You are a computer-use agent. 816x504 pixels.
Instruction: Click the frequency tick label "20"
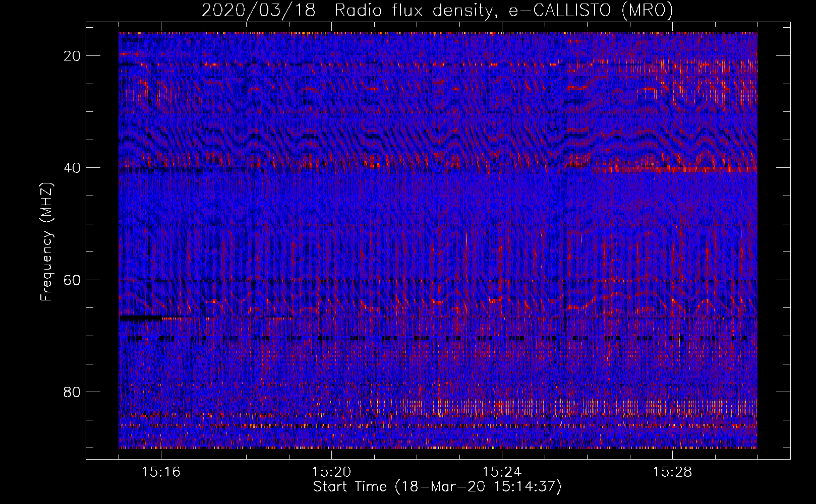(73, 56)
